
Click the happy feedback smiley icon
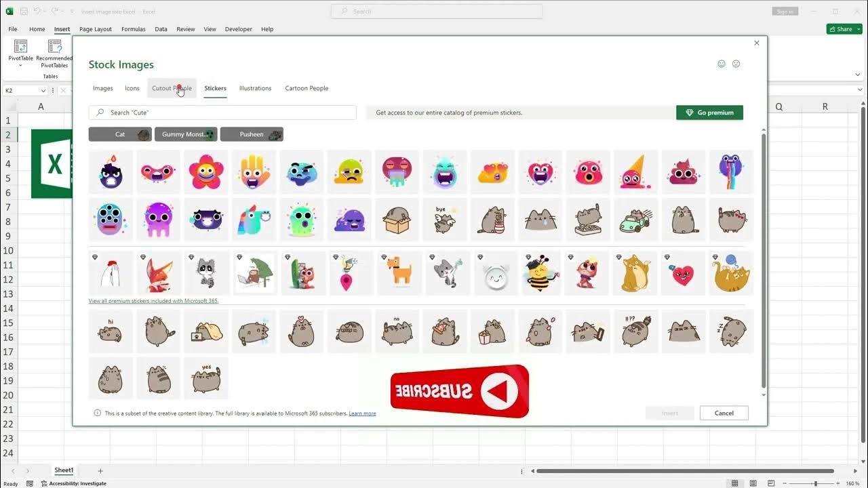point(722,64)
